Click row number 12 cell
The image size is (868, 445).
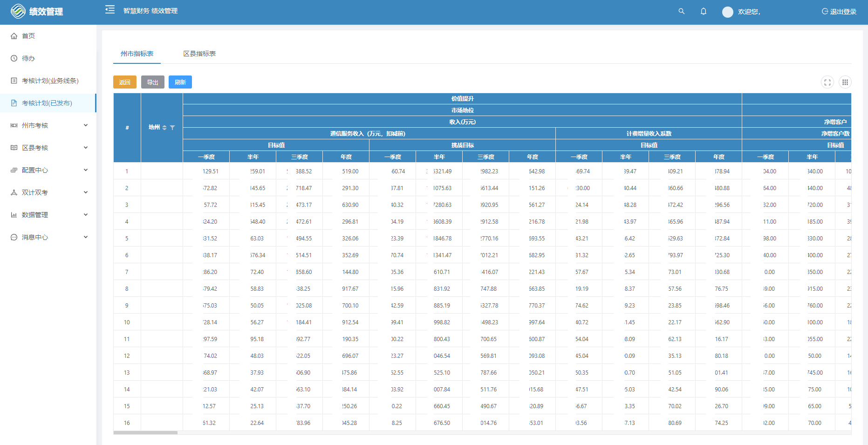(127, 356)
